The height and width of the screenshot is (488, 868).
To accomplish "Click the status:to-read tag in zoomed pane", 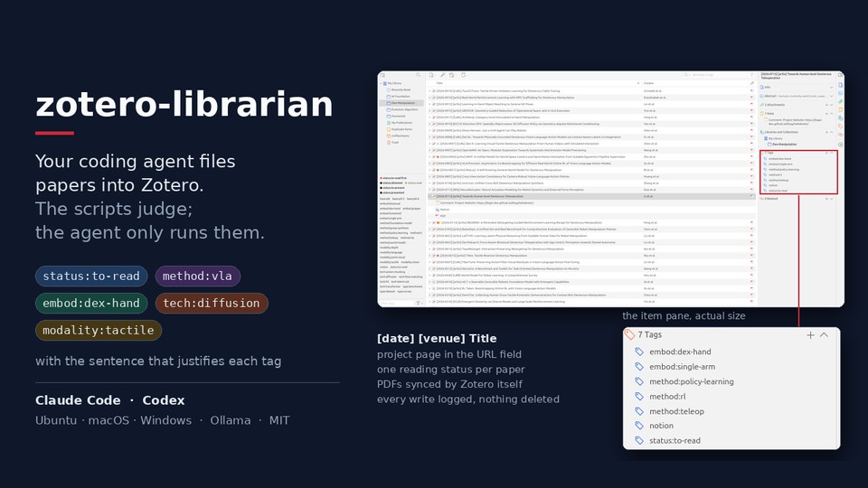I will [675, 440].
